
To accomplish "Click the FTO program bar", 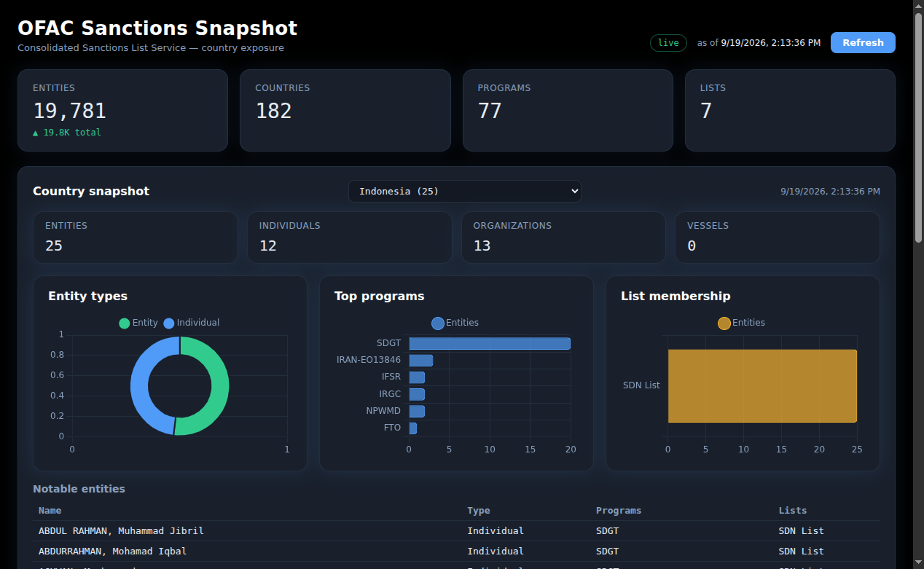I will coord(413,428).
